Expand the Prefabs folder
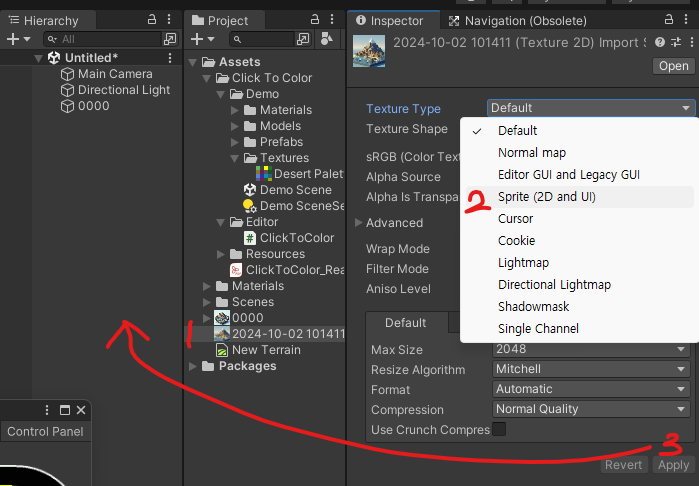This screenshot has height=486, width=699. [235, 142]
